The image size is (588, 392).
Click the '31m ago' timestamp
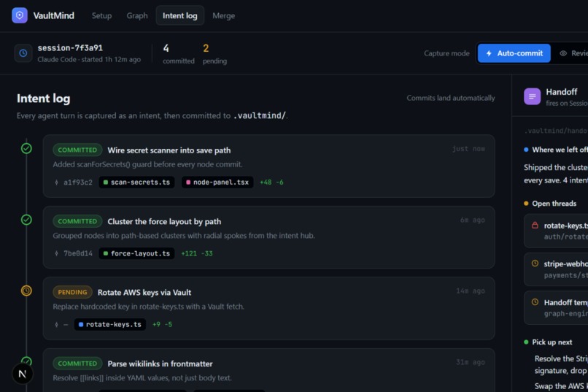(471, 362)
